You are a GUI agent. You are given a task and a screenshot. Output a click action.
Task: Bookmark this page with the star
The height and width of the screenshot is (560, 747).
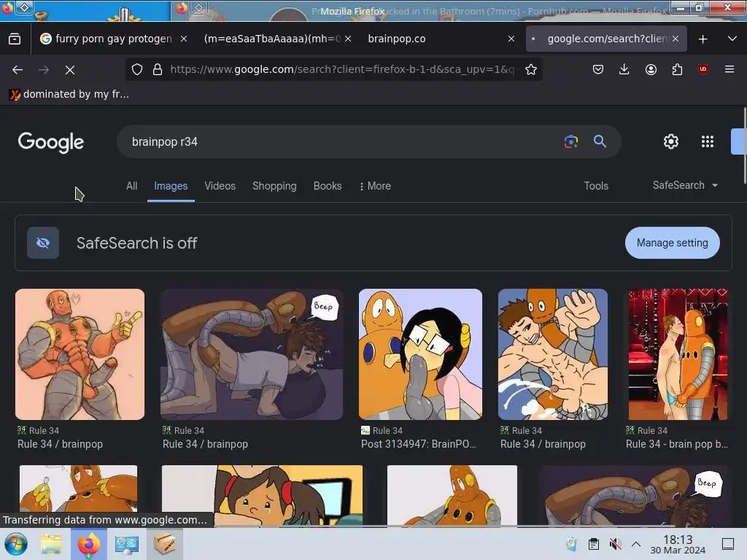pos(531,69)
